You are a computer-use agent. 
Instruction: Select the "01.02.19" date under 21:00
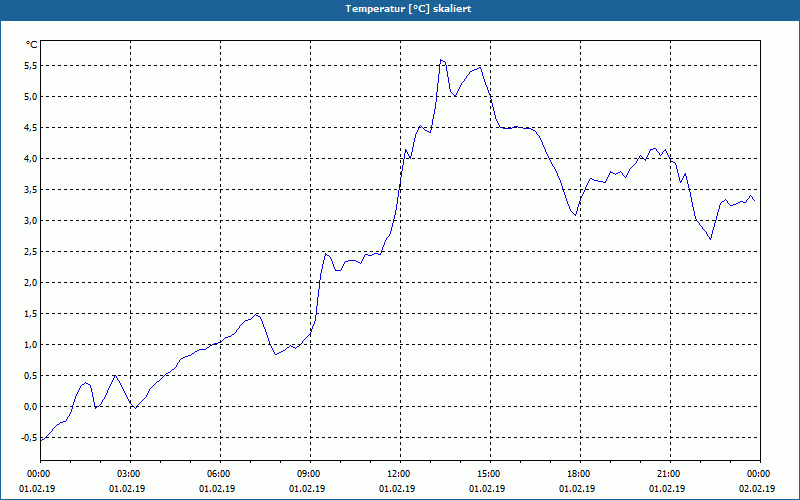click(667, 488)
